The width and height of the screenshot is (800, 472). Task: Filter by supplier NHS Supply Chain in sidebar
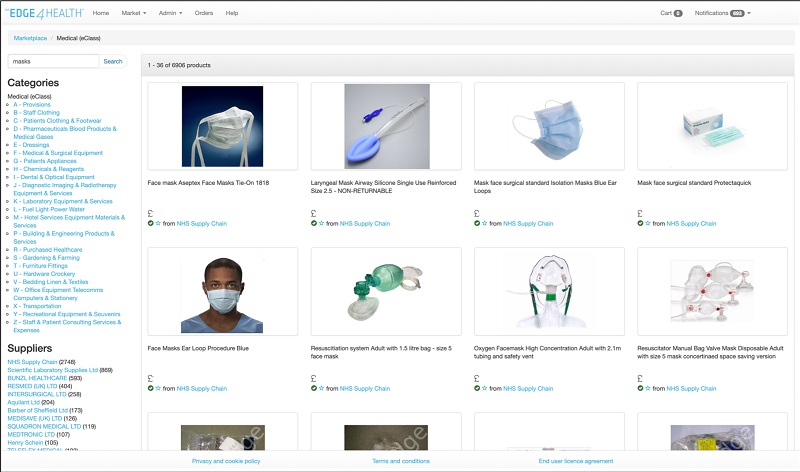coord(32,362)
